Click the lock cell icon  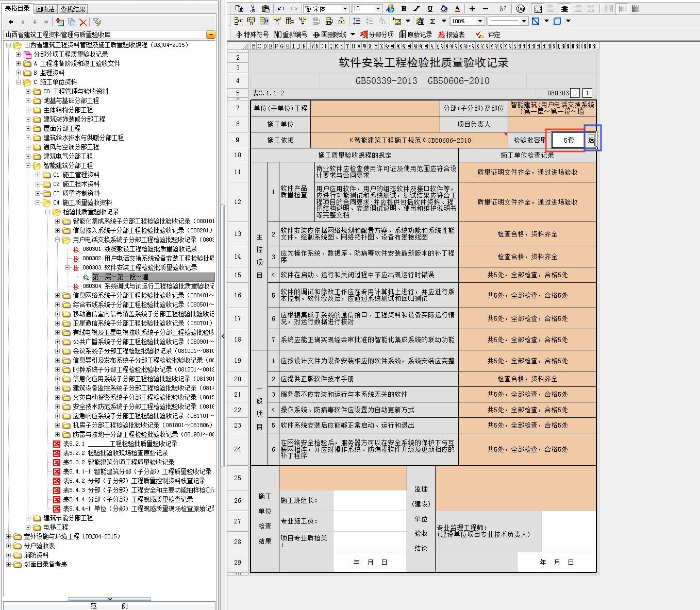(x=342, y=21)
